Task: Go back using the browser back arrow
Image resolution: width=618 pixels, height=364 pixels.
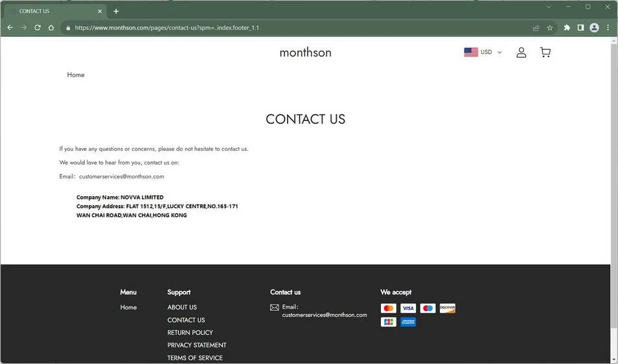Action: (10, 28)
